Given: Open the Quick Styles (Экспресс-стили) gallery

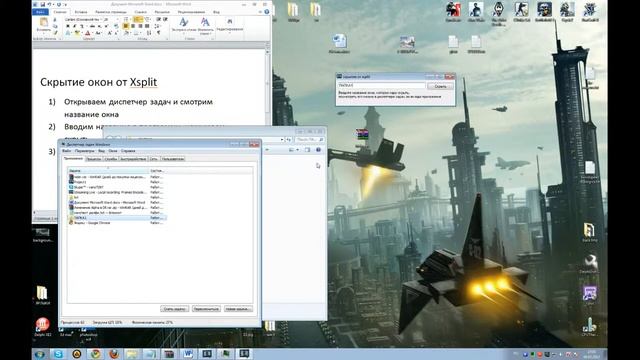Looking at the screenshot, I should click(184, 25).
